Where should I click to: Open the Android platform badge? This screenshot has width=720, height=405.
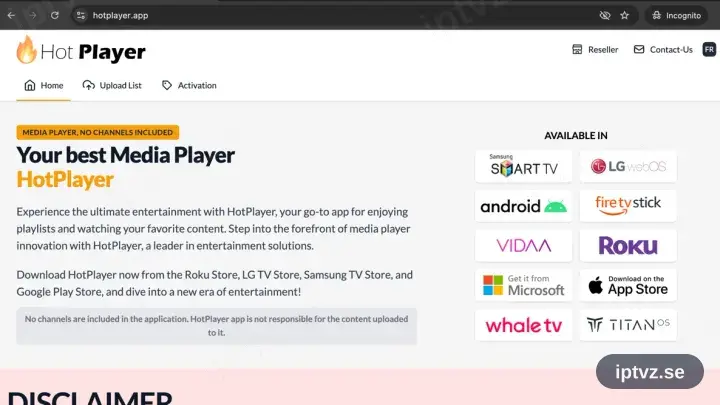(x=523, y=206)
